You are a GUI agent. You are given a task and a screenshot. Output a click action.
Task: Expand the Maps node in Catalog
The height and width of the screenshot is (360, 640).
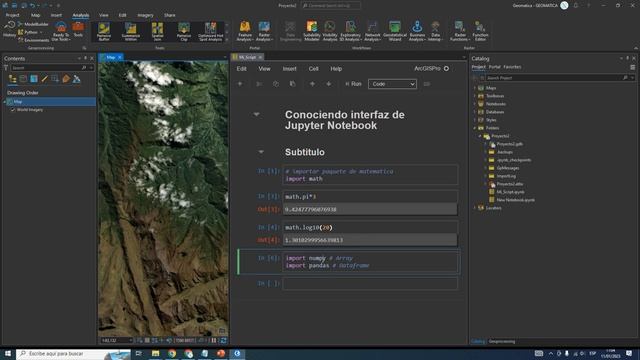(x=475, y=88)
